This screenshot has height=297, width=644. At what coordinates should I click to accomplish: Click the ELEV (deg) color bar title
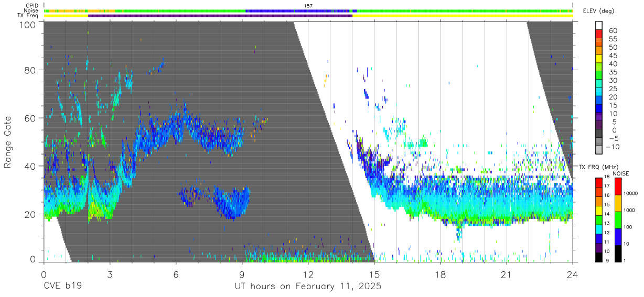[x=599, y=11]
